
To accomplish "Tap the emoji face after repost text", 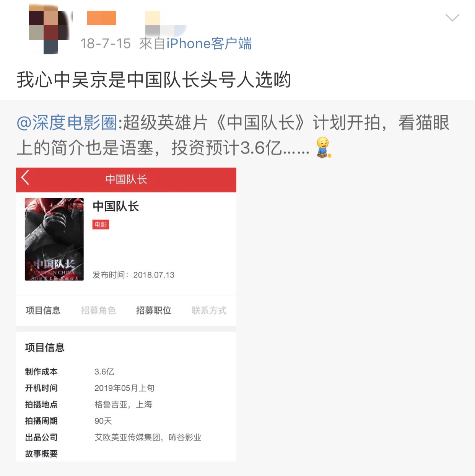I will tap(324, 147).
